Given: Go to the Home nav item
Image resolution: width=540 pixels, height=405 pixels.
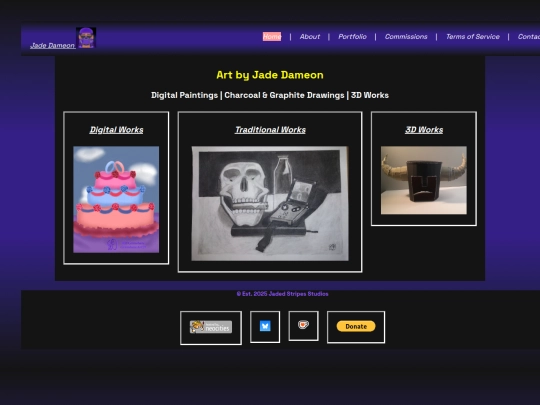Looking at the screenshot, I should 272,37.
